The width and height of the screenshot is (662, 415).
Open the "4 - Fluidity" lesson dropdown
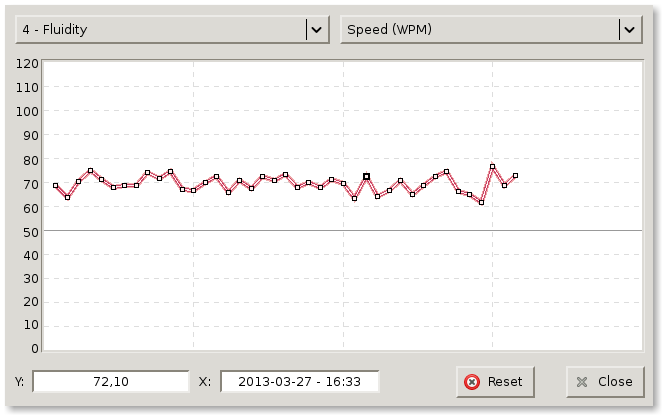[160, 30]
